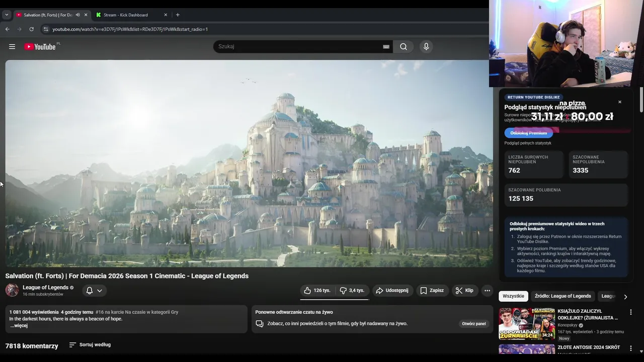This screenshot has width=644, height=362.
Task: Go back using browser back arrow
Action: click(x=8, y=29)
